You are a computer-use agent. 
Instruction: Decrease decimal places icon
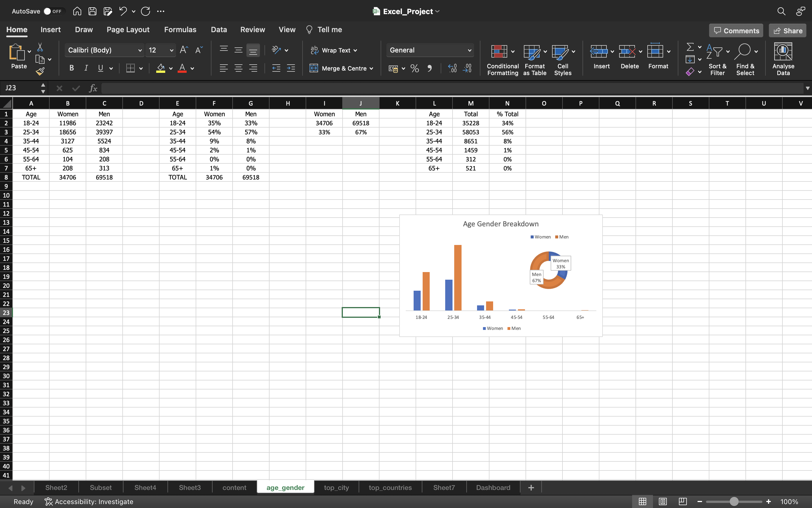tap(467, 69)
